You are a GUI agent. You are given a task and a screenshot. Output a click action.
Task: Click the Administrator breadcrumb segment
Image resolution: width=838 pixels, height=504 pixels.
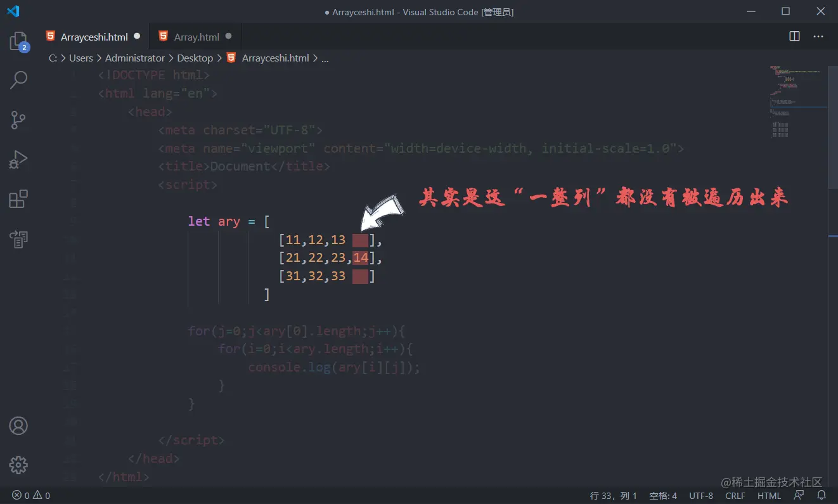(x=135, y=58)
